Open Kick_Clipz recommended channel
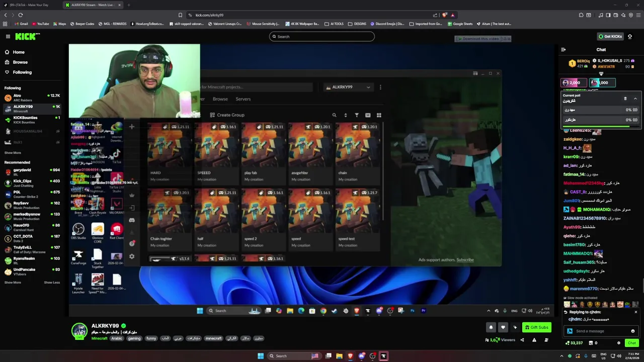 tap(32, 183)
